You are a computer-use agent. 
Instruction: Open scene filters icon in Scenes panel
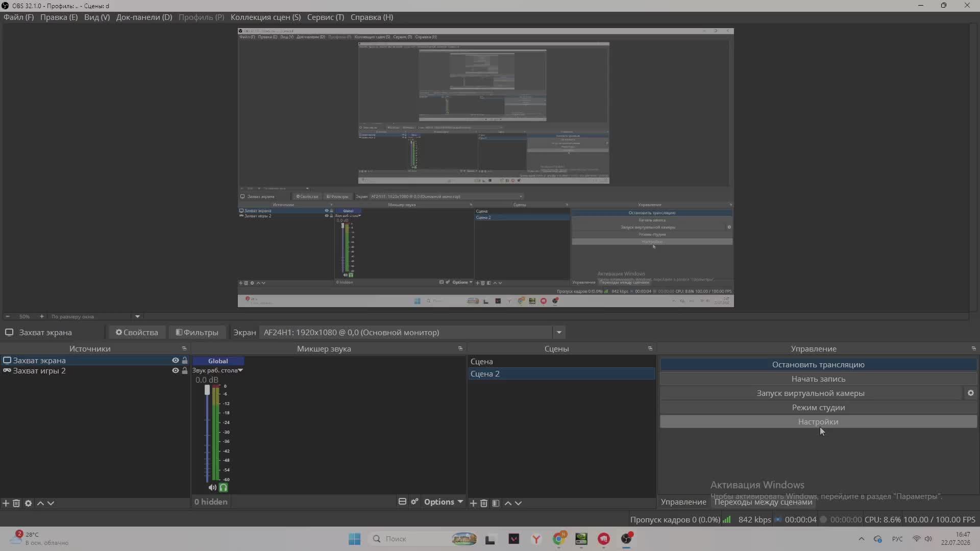pyautogui.click(x=496, y=503)
